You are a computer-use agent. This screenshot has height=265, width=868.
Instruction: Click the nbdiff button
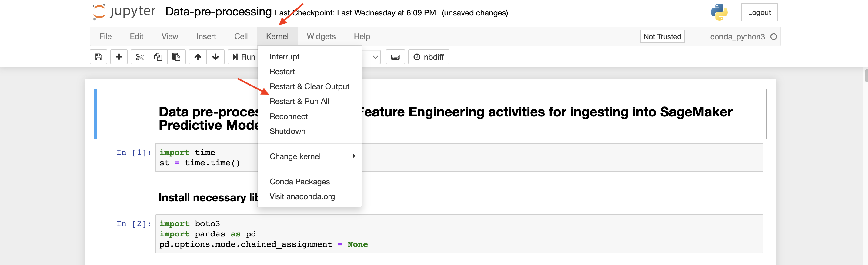pos(429,57)
